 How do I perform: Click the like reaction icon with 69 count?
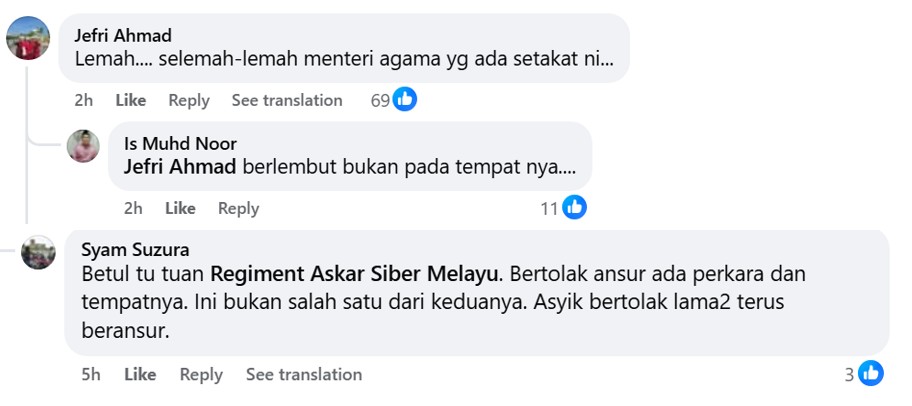pyautogui.click(x=405, y=99)
